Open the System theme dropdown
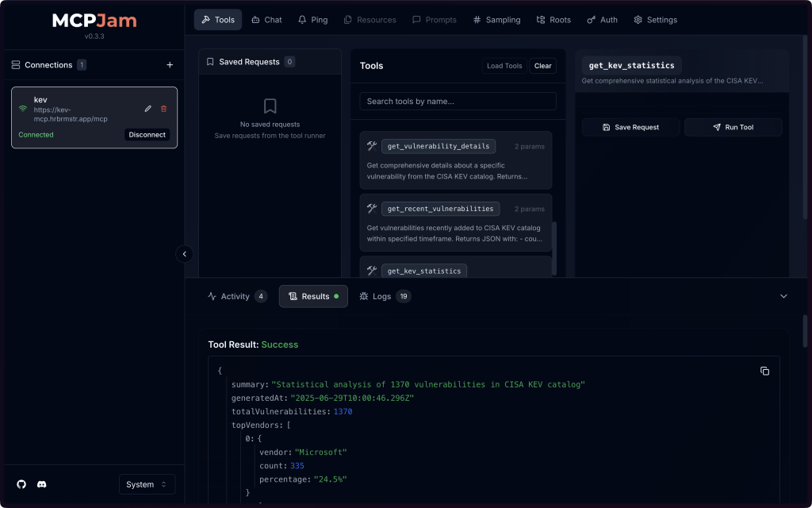This screenshot has height=508, width=812. (147, 484)
